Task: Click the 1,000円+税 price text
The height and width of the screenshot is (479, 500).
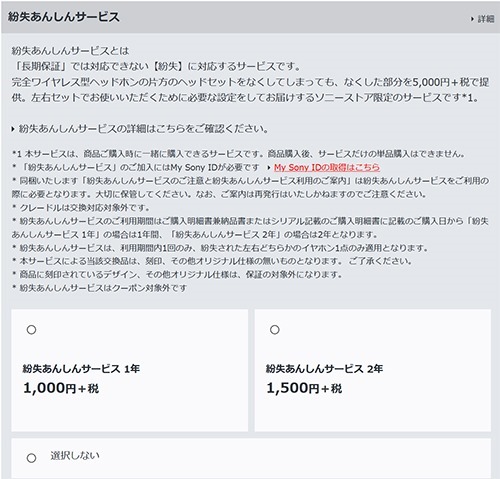Action: [61, 388]
